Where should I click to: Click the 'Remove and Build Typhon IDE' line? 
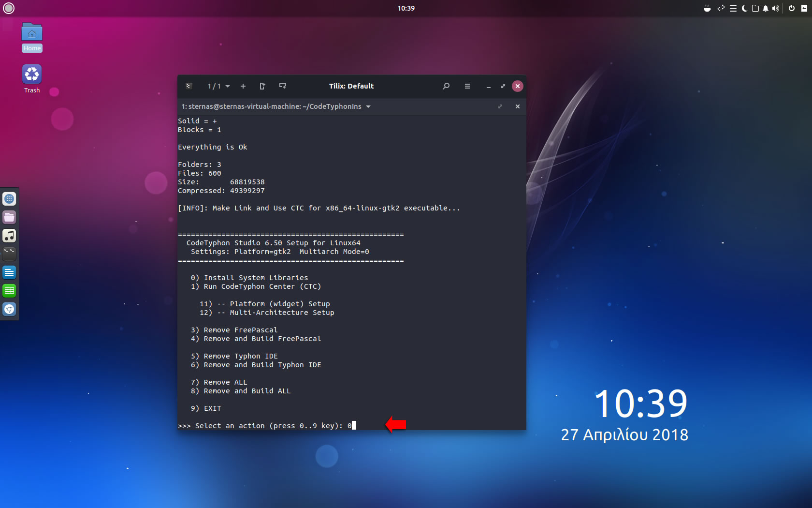[x=256, y=365]
